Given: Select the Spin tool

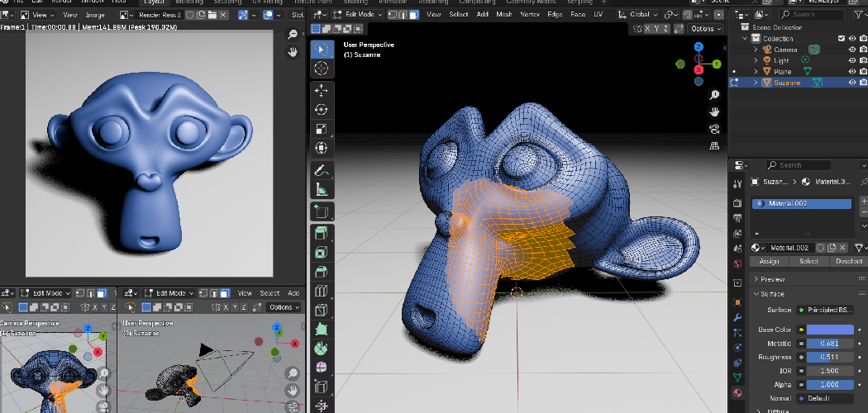Looking at the screenshot, I should click(x=322, y=349).
